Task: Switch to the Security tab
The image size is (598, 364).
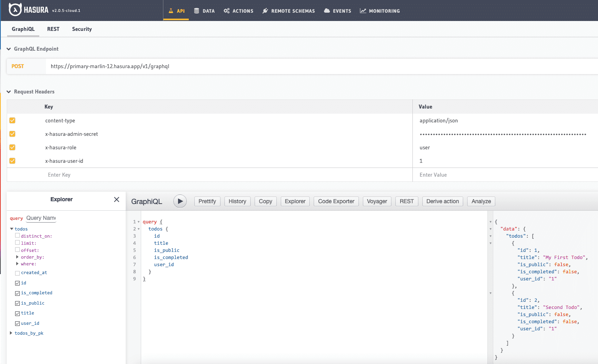Action: (82, 29)
